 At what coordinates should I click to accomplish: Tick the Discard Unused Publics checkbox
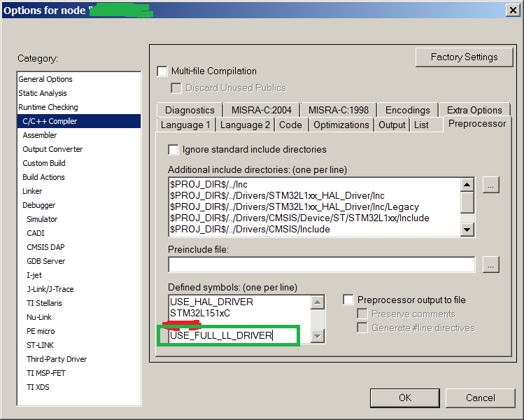[x=176, y=88]
